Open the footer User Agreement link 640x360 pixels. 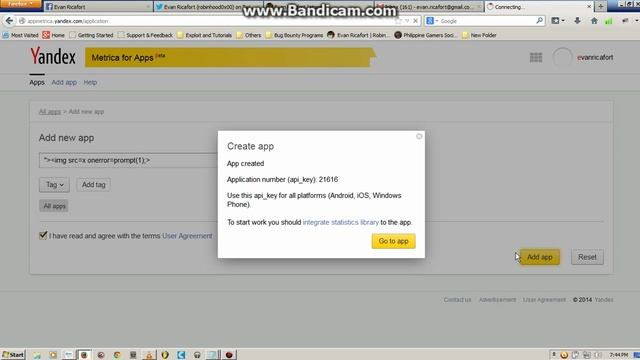[544, 300]
